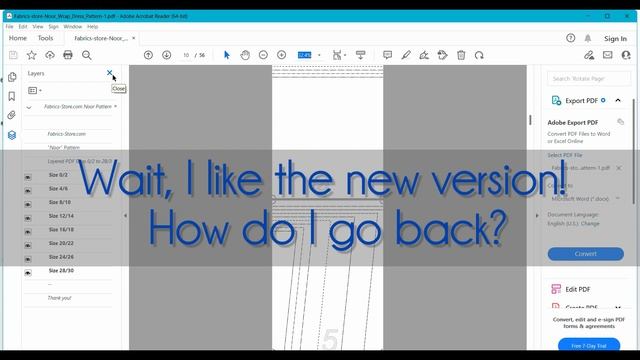Image resolution: width=640 pixels, height=360 pixels.
Task: Choose the Selection arrow tool
Action: point(227,55)
